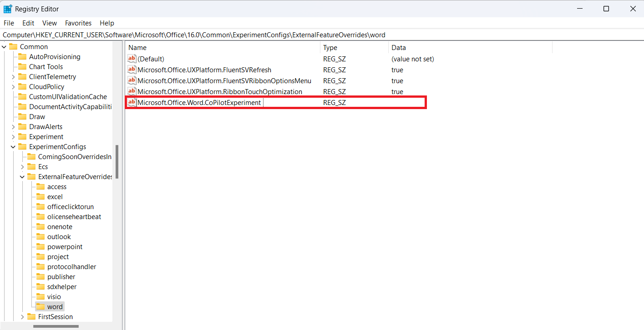
Task: Click the Chart Tools folder icon
Action: [x=22, y=66]
